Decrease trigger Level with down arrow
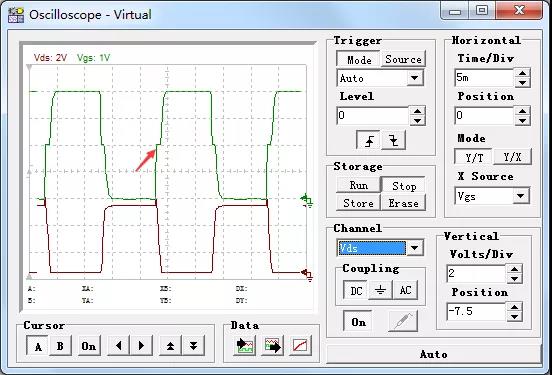Viewport: 552px width, 375px height. click(417, 121)
